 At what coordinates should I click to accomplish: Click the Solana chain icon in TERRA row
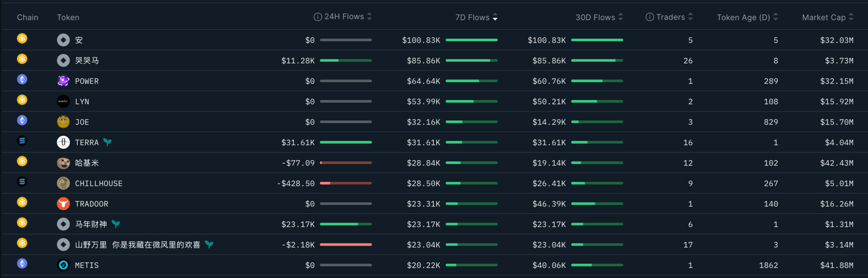pos(22,141)
